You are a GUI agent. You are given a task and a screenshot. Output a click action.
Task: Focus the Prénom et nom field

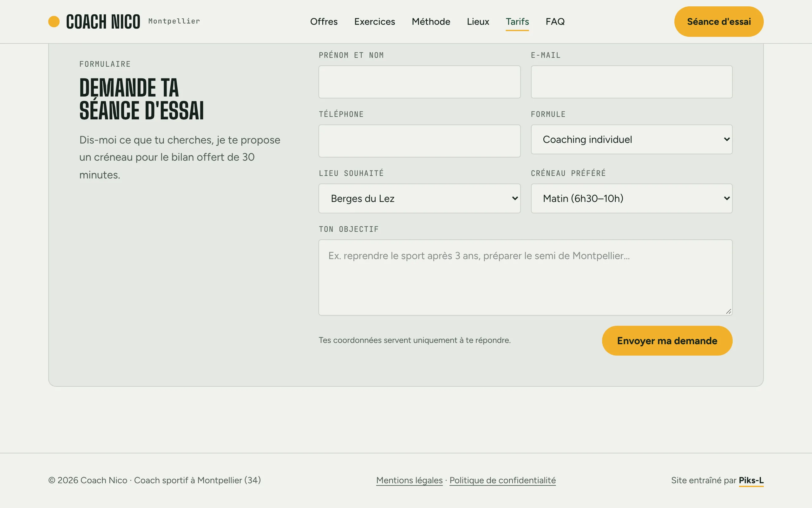pos(419,82)
